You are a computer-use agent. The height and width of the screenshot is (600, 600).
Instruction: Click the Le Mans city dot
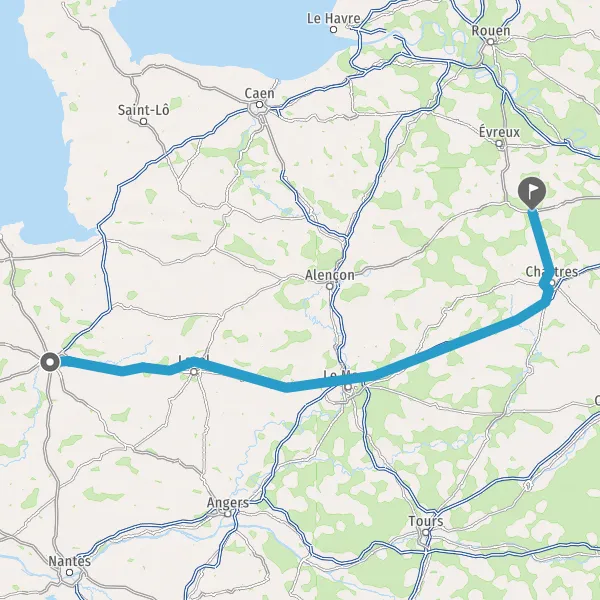pyautogui.click(x=348, y=387)
